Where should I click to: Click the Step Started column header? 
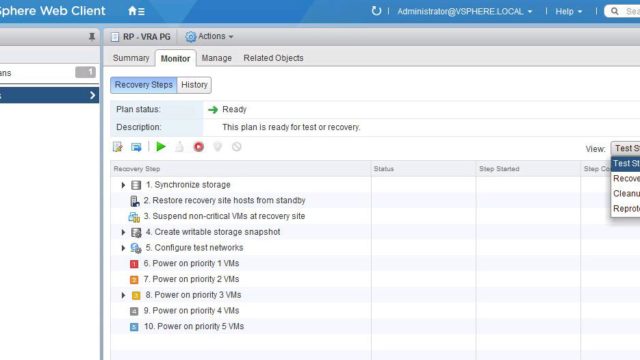point(528,169)
